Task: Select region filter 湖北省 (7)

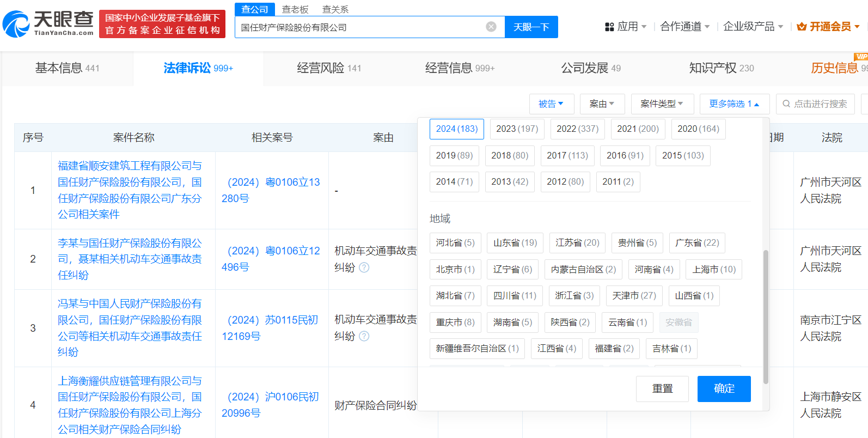Action: [455, 296]
